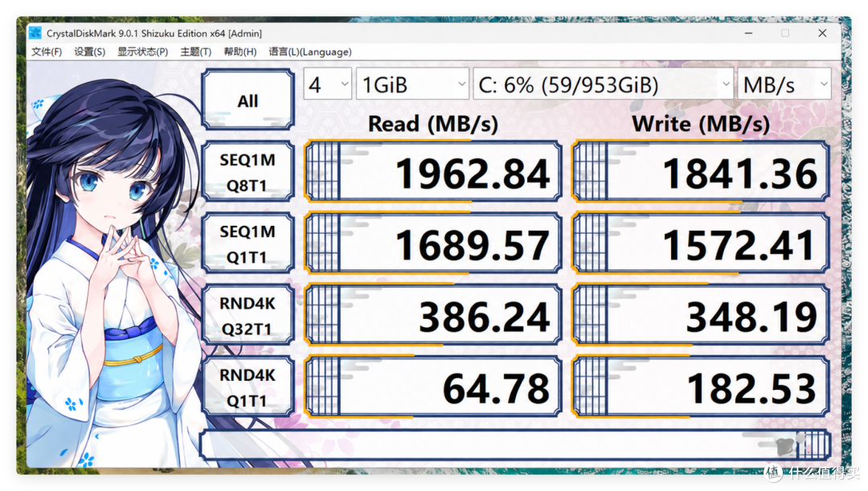868x491 pixels.
Task: Open the test count dropdown showing 4
Action: [327, 84]
